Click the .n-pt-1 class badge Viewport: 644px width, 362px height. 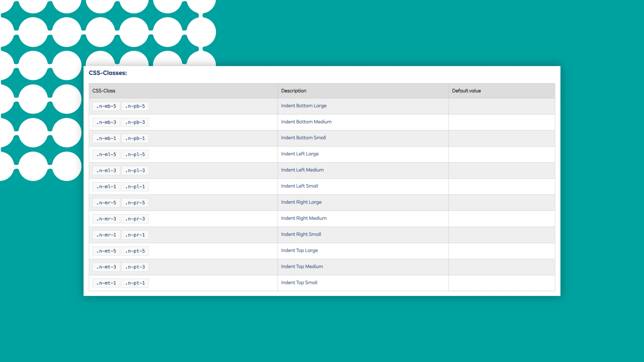point(135,283)
